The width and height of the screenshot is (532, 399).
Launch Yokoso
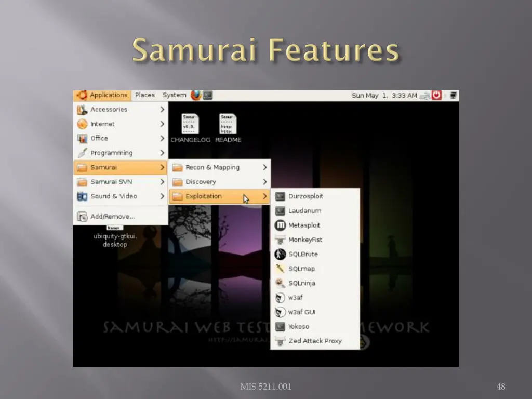point(315,327)
